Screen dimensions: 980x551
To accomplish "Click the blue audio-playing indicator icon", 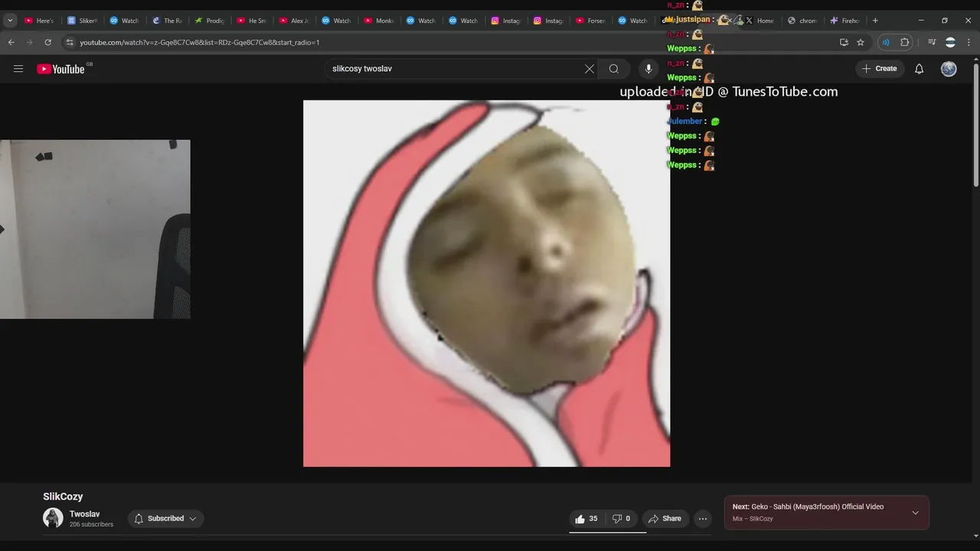I will [x=886, y=42].
